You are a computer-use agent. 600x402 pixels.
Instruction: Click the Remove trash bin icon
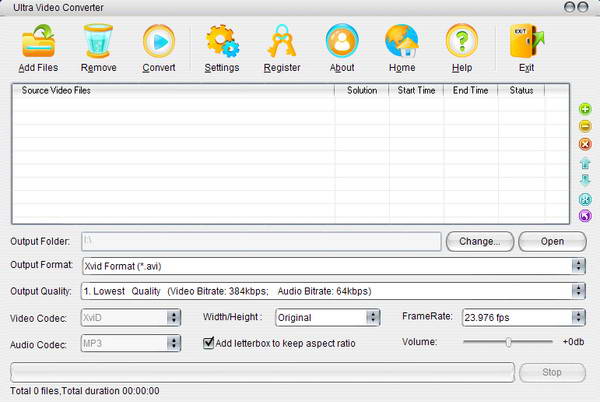tap(98, 41)
